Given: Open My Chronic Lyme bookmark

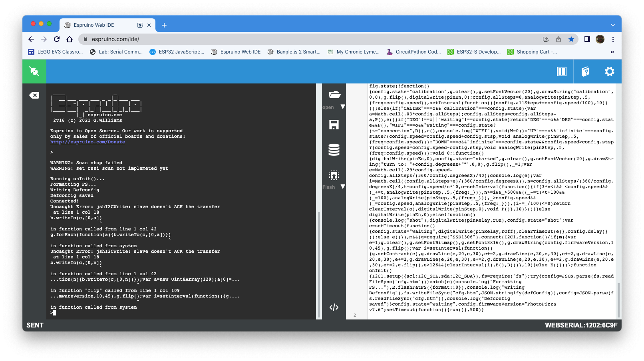Looking at the screenshot, I should [x=354, y=52].
